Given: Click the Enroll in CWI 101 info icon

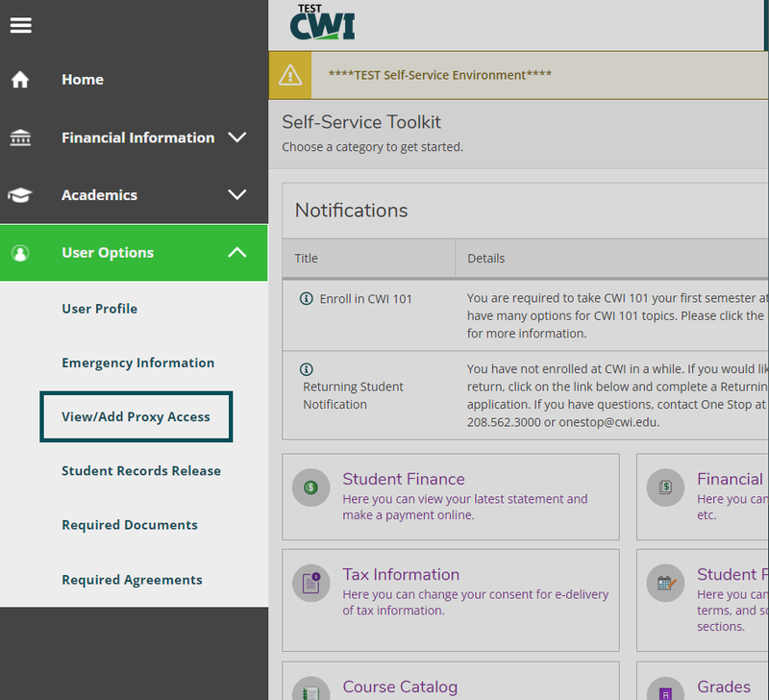Looking at the screenshot, I should (x=307, y=299).
